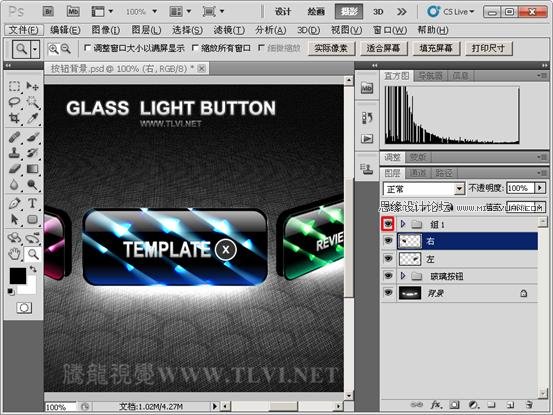The height and width of the screenshot is (415, 553).
Task: Open the zoom tool preset picker
Action: [x=35, y=49]
